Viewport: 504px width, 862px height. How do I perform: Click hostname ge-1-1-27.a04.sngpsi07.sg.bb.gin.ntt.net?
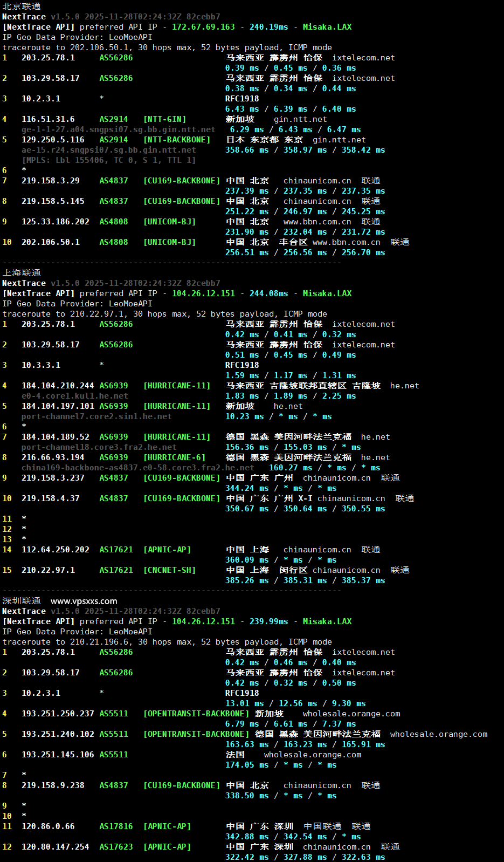[x=118, y=129]
